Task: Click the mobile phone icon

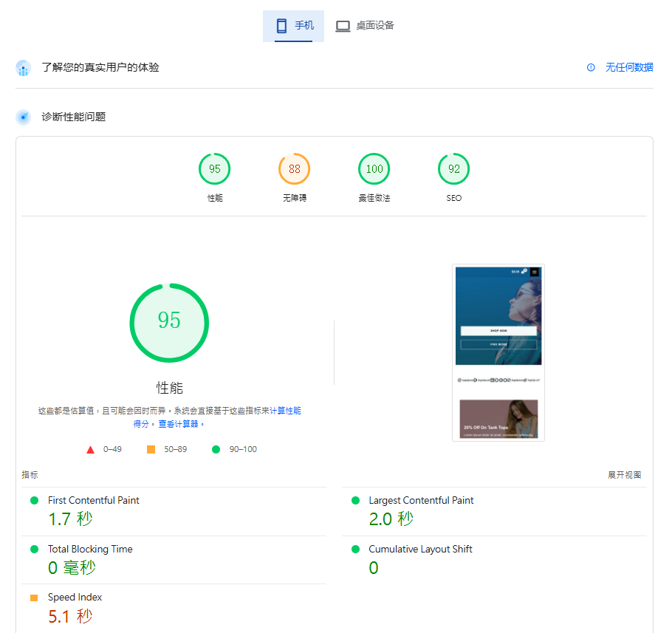Action: point(281,26)
